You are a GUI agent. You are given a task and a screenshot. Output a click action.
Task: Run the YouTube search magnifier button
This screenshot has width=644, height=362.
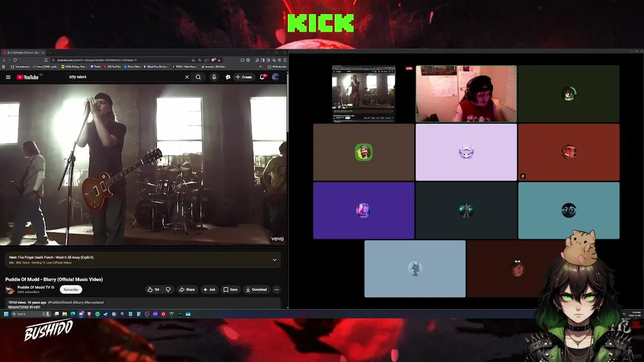(x=198, y=77)
